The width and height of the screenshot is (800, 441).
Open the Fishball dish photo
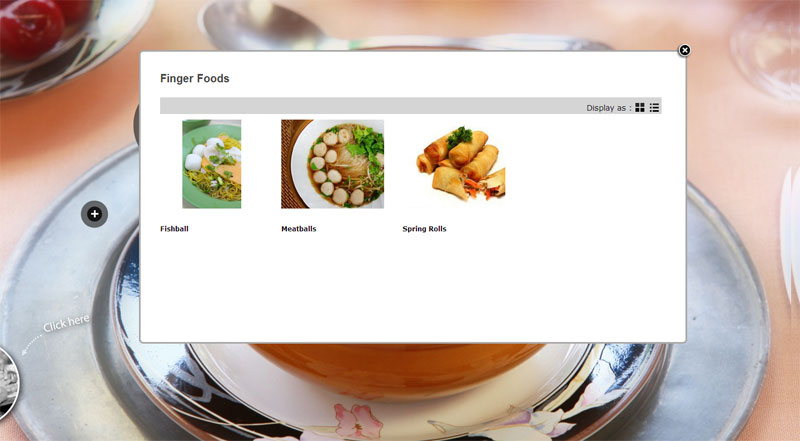point(212,164)
